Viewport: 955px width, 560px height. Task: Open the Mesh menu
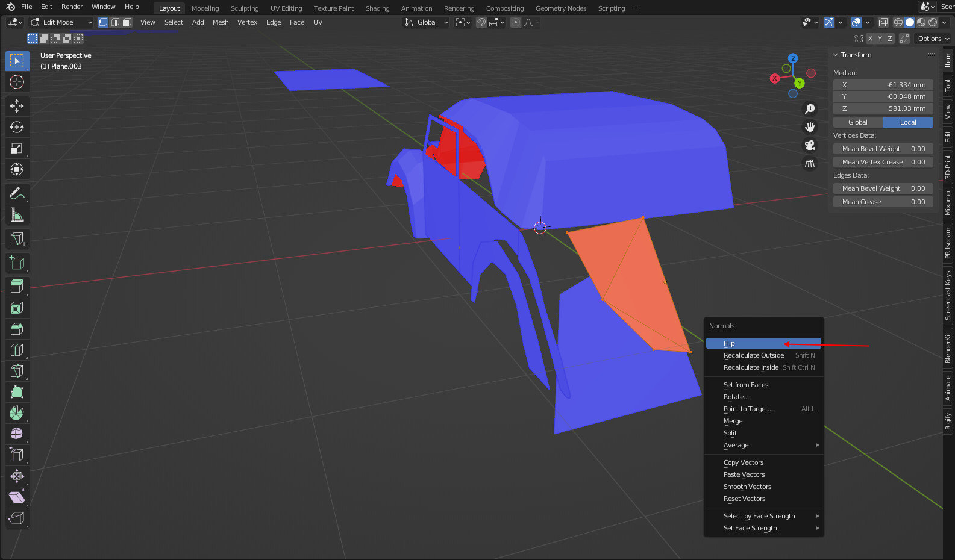pos(221,22)
